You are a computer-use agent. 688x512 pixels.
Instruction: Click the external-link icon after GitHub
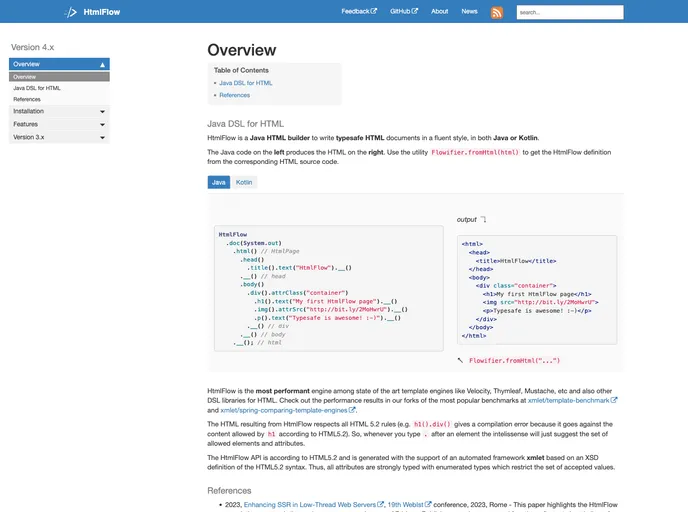pos(415,11)
